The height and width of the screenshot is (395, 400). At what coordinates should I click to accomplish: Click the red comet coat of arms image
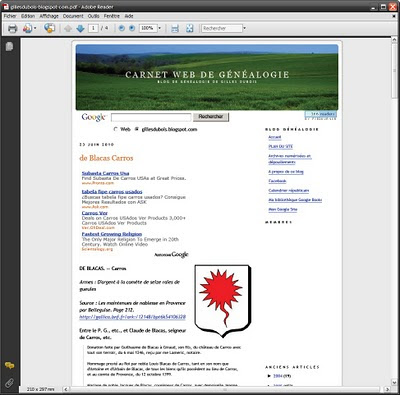point(222,301)
